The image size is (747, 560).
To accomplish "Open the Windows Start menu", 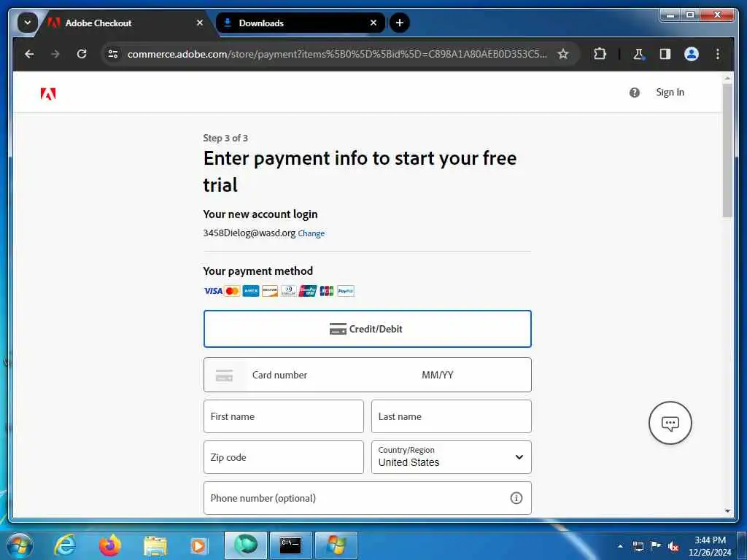I will (20, 545).
